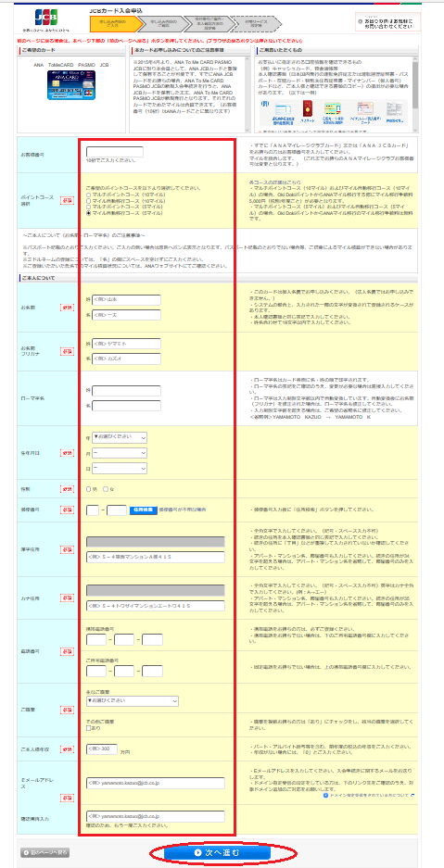This screenshot has width=444, height=868.
Task: Click the E-mail address input field
Action: 156,783
